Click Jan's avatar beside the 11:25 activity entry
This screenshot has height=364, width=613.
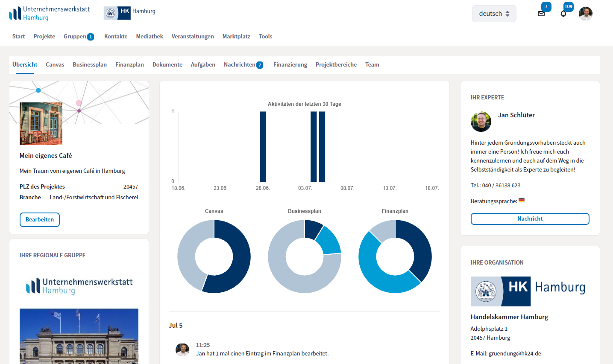pos(182,349)
